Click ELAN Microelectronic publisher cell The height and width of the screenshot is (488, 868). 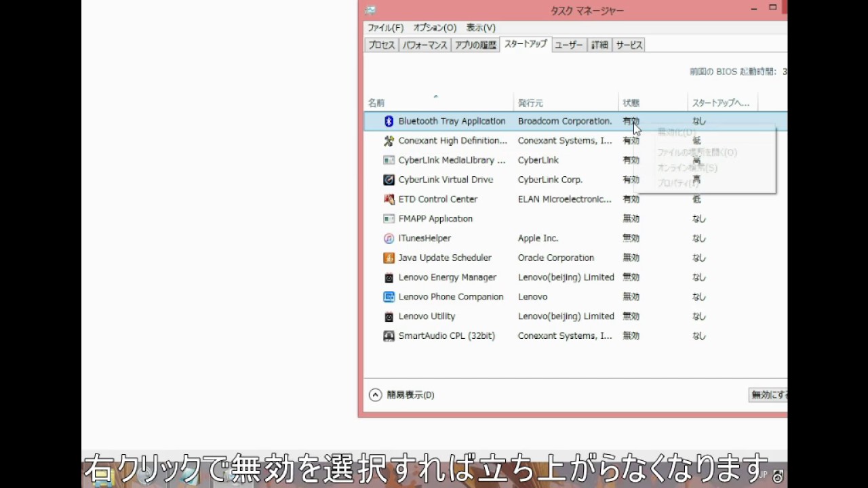click(565, 199)
